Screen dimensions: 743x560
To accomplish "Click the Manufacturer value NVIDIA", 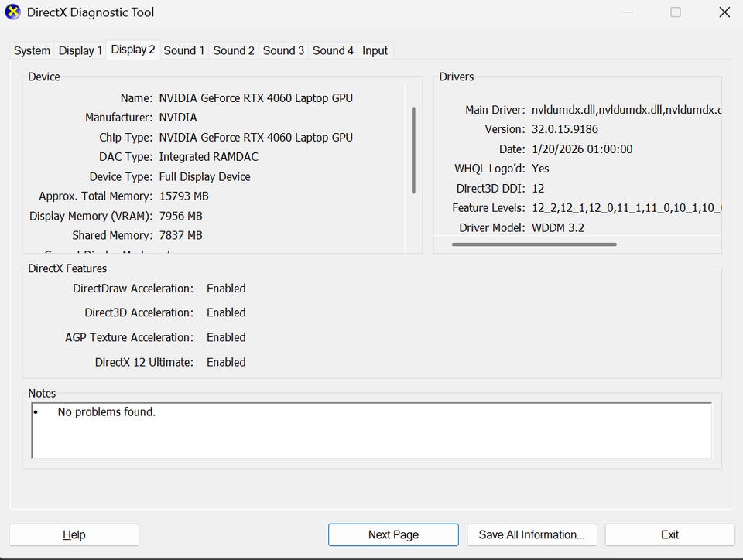I will coord(178,118).
